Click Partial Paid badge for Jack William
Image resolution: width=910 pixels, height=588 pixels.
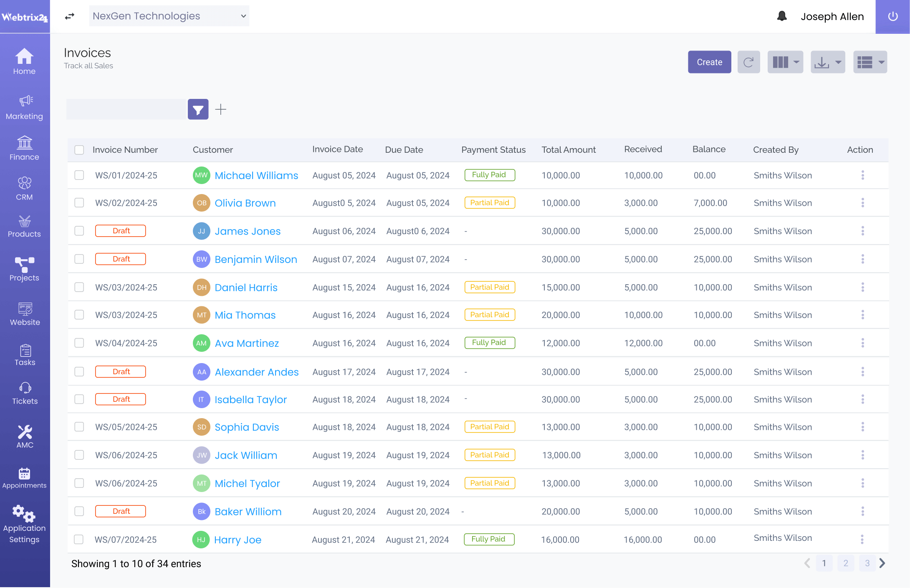(x=490, y=455)
